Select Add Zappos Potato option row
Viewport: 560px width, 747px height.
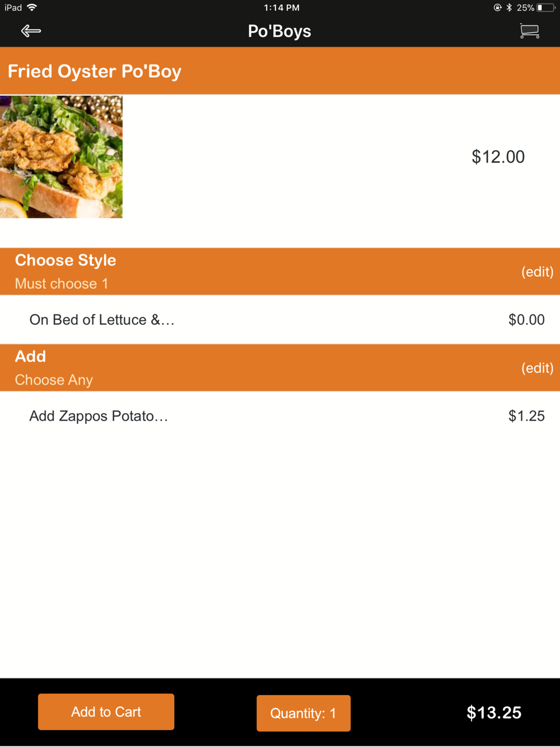tap(280, 416)
